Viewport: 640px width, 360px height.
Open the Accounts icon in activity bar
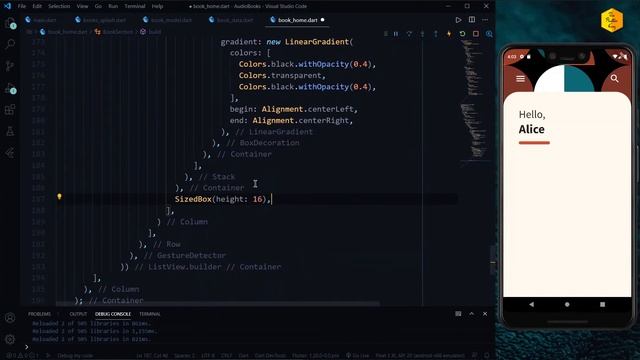click(10, 318)
